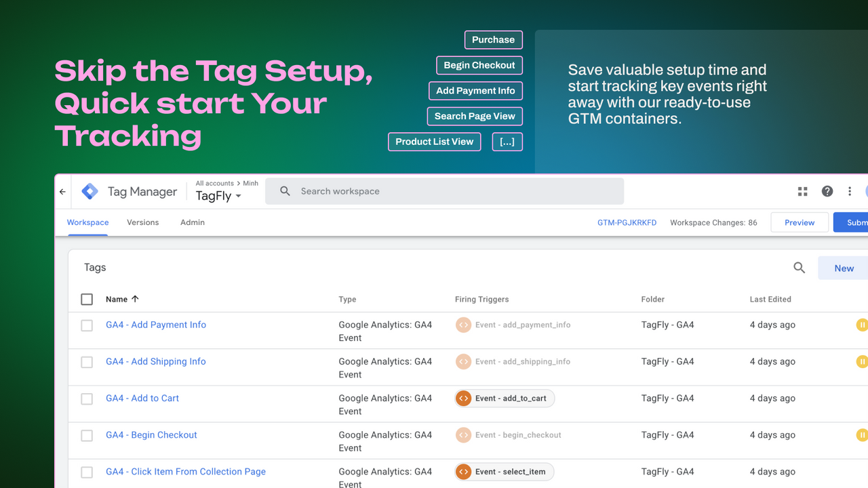Open the help question mark icon

tap(827, 192)
